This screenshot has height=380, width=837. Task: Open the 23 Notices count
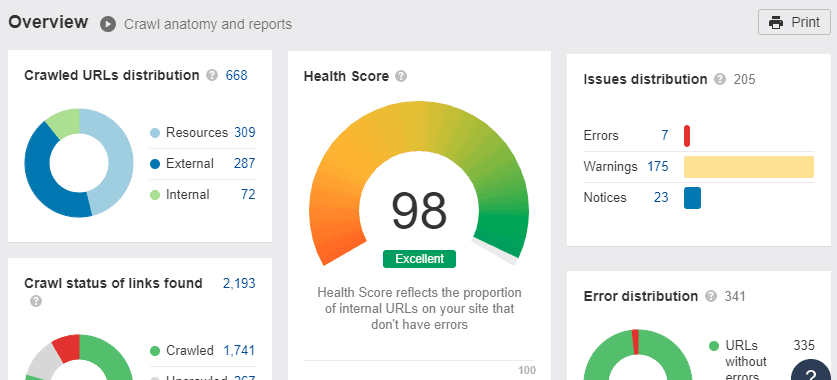pos(661,197)
